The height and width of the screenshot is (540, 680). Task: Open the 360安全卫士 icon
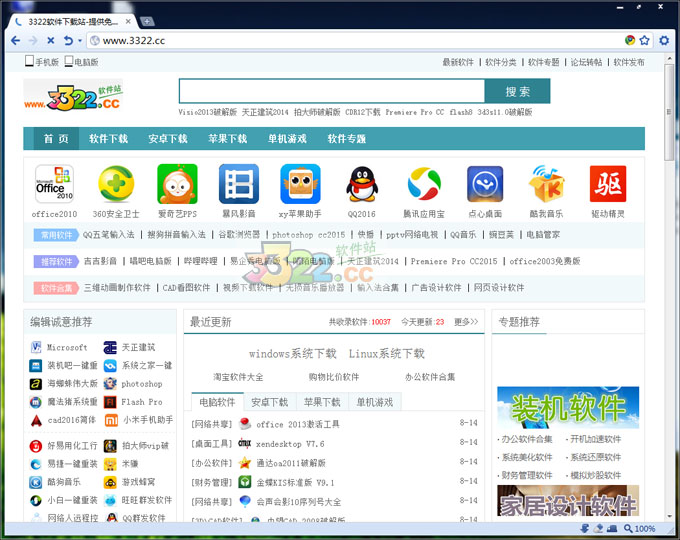(116, 184)
